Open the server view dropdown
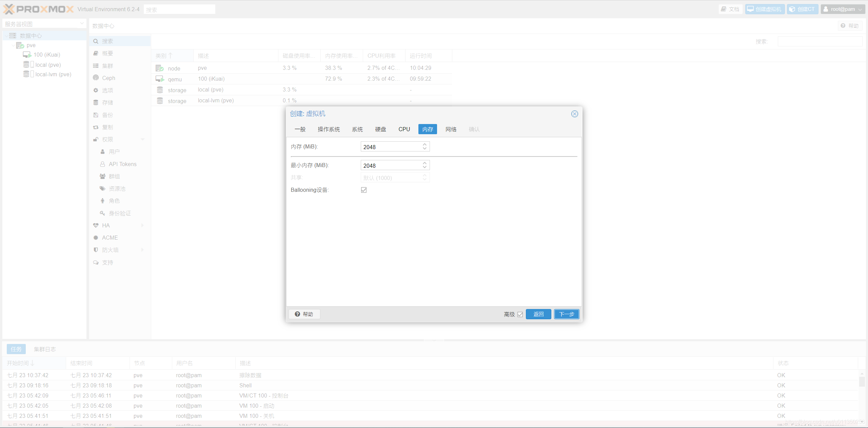 click(x=82, y=24)
